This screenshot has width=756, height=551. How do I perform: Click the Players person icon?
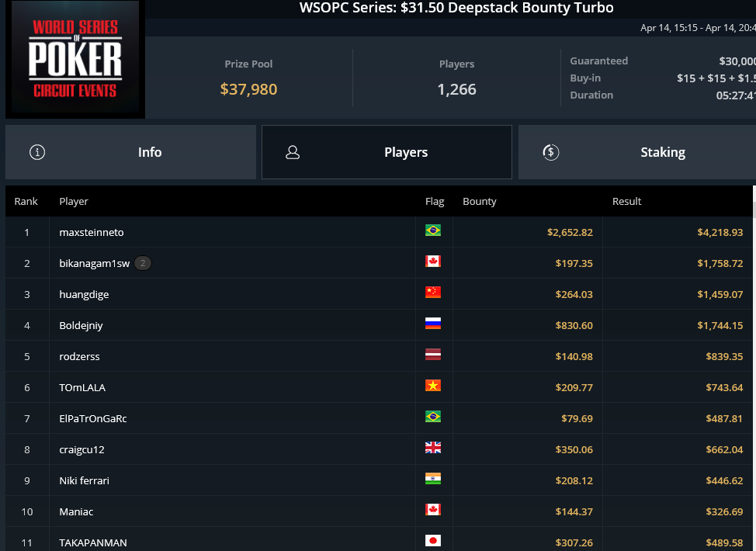click(293, 152)
